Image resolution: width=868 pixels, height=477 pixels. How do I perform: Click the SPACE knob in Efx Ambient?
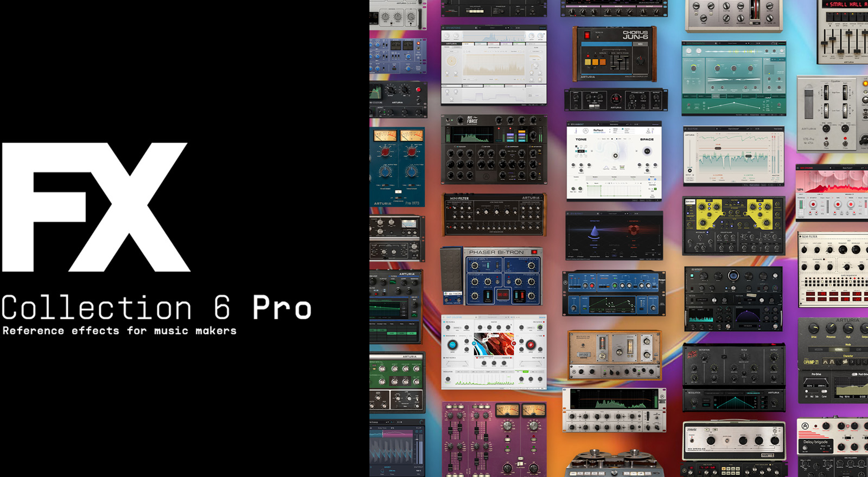[647, 151]
